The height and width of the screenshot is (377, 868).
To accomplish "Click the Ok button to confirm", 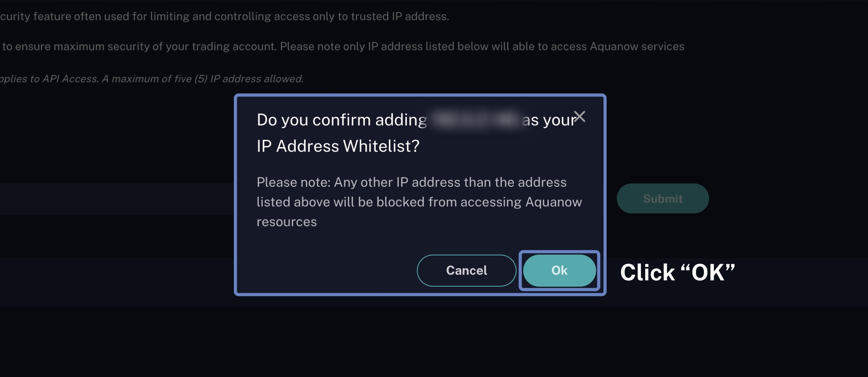I will (x=559, y=271).
